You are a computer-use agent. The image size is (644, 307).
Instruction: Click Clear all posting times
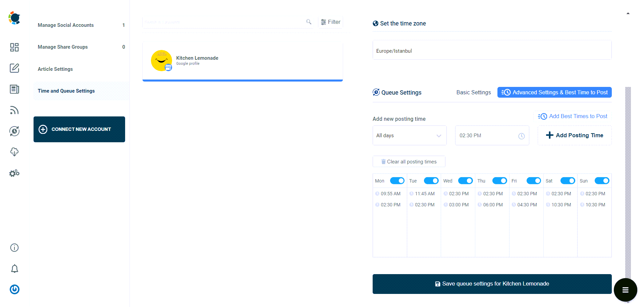(409, 161)
